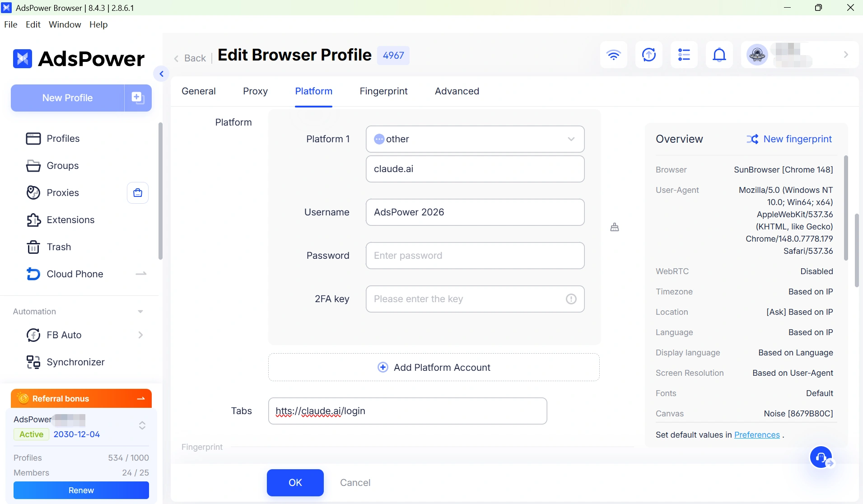The width and height of the screenshot is (863, 504).
Task: Open the task list icon
Action: point(684,55)
